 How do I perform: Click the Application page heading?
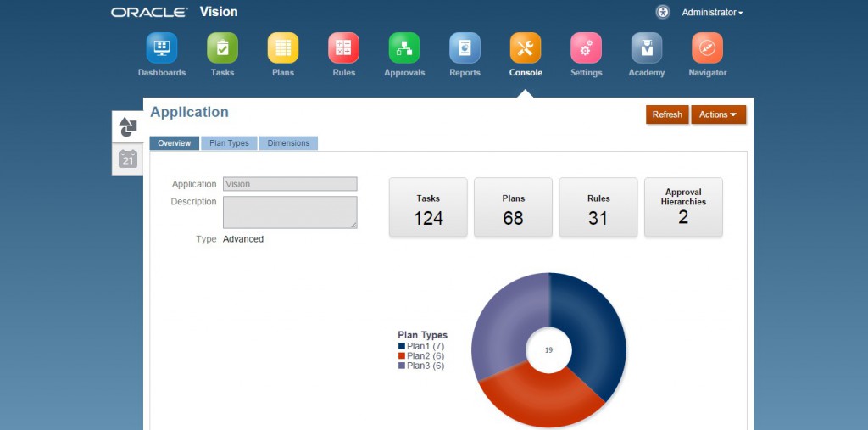pyautogui.click(x=189, y=113)
